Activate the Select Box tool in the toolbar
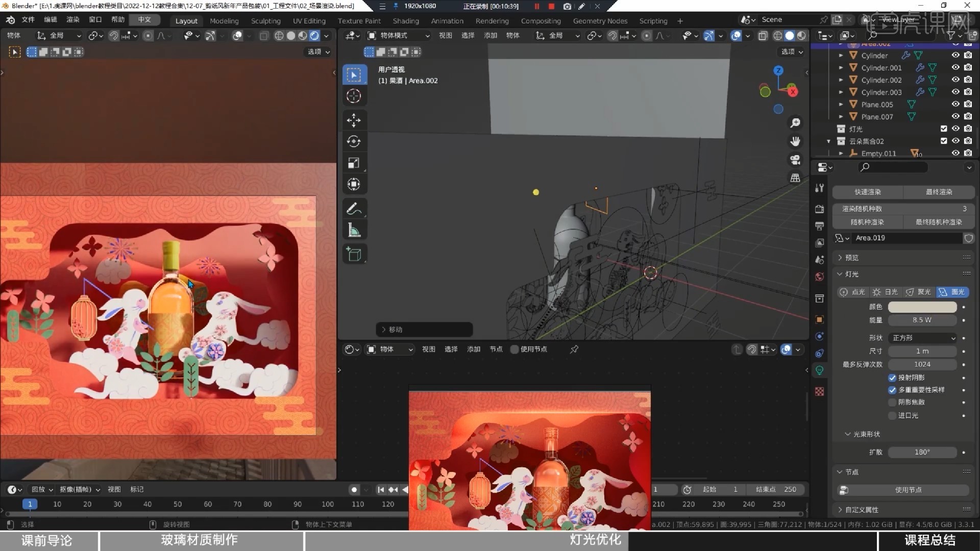This screenshot has height=551, width=980. (x=354, y=75)
